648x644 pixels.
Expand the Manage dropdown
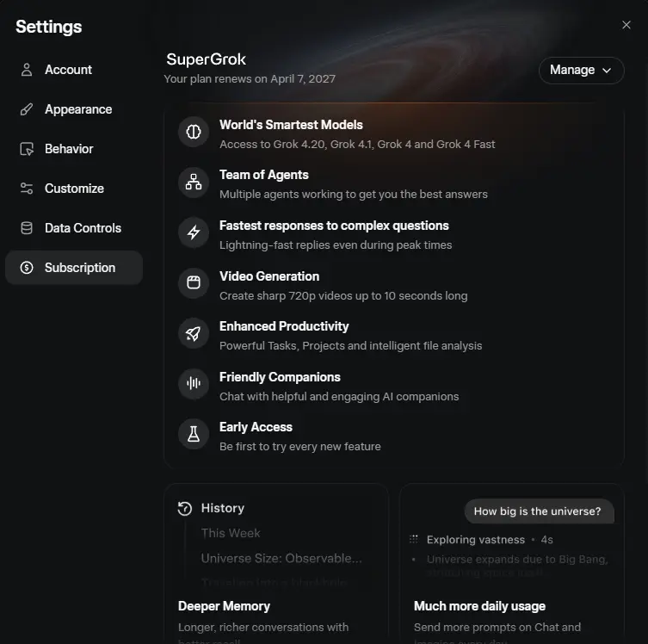[581, 71]
